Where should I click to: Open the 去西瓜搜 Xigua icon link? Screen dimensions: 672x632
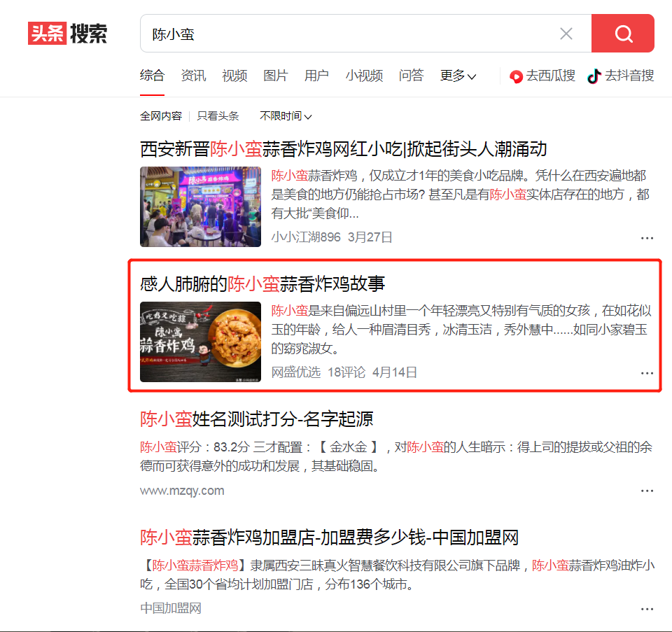pyautogui.click(x=542, y=76)
